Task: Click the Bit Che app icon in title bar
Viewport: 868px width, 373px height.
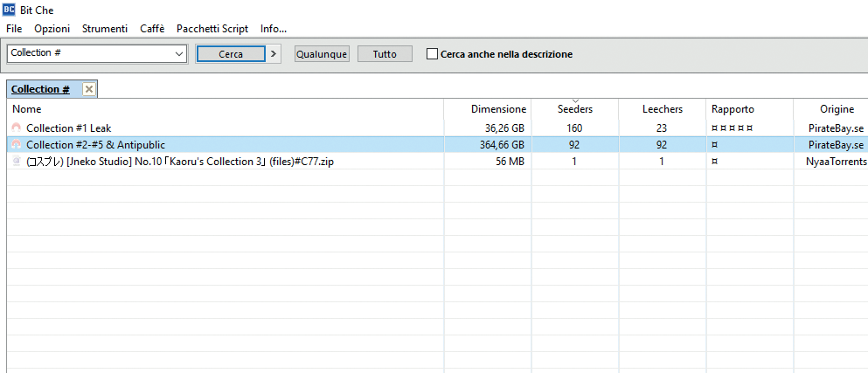Action: (9, 10)
